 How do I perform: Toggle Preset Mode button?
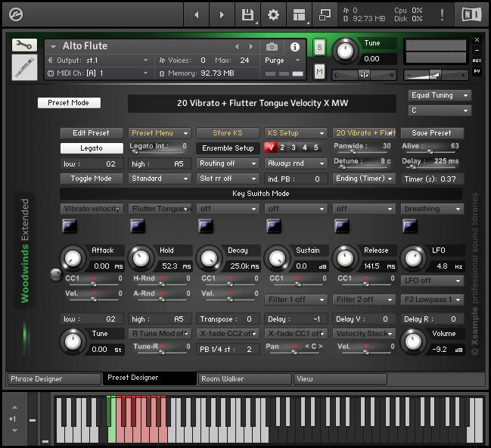(x=69, y=103)
